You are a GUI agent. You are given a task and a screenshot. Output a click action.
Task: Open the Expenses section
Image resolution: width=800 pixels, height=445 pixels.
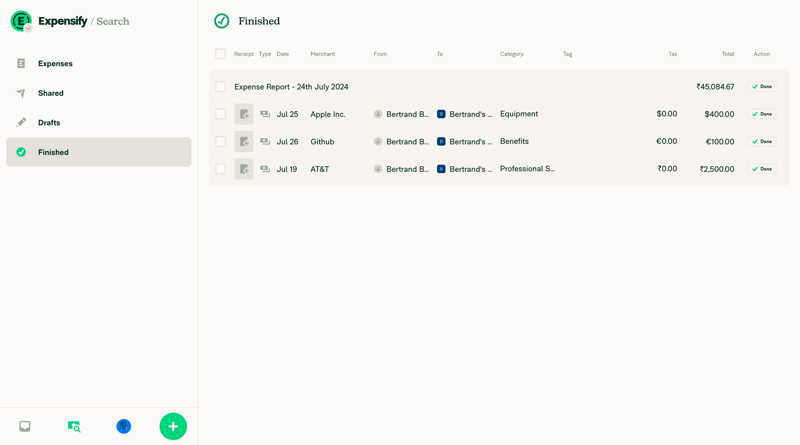(98, 63)
